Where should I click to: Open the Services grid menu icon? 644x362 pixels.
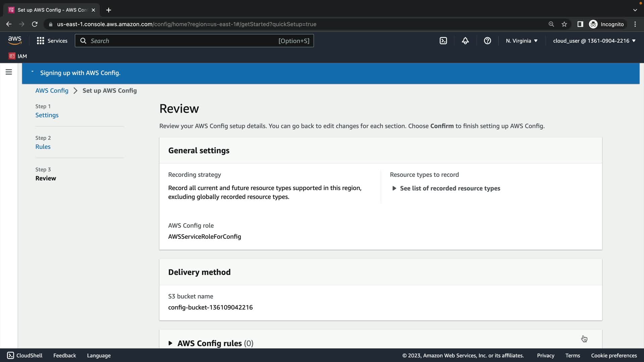click(x=41, y=41)
